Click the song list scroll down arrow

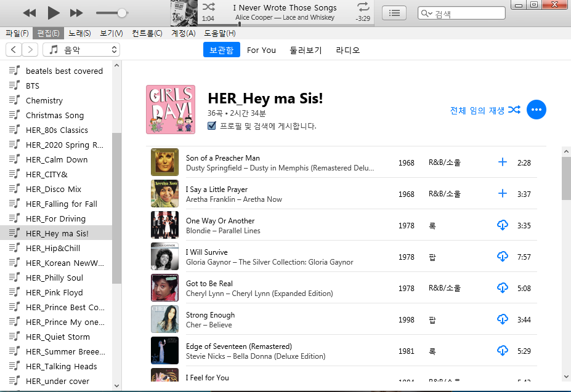[566, 377]
